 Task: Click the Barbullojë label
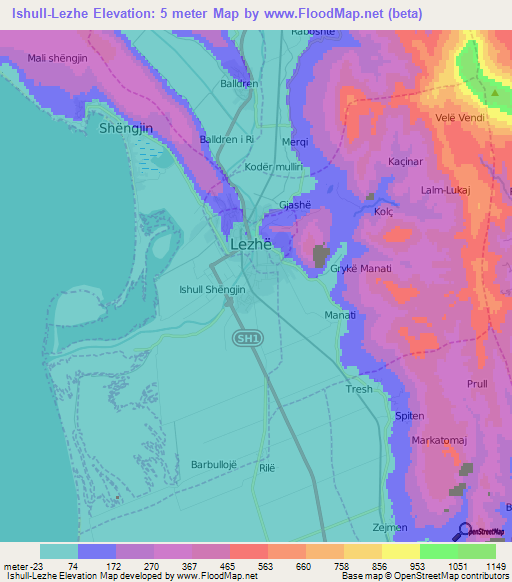pyautogui.click(x=214, y=465)
